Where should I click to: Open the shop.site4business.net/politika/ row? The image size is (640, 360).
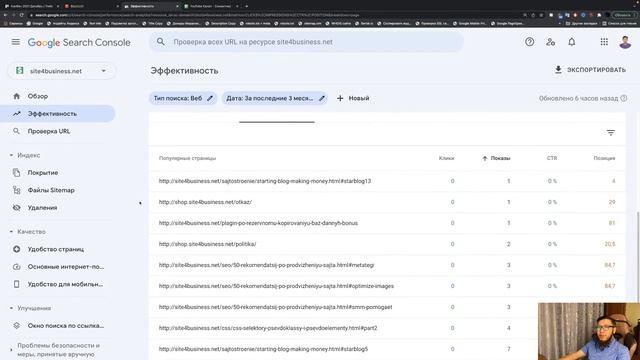point(387,244)
